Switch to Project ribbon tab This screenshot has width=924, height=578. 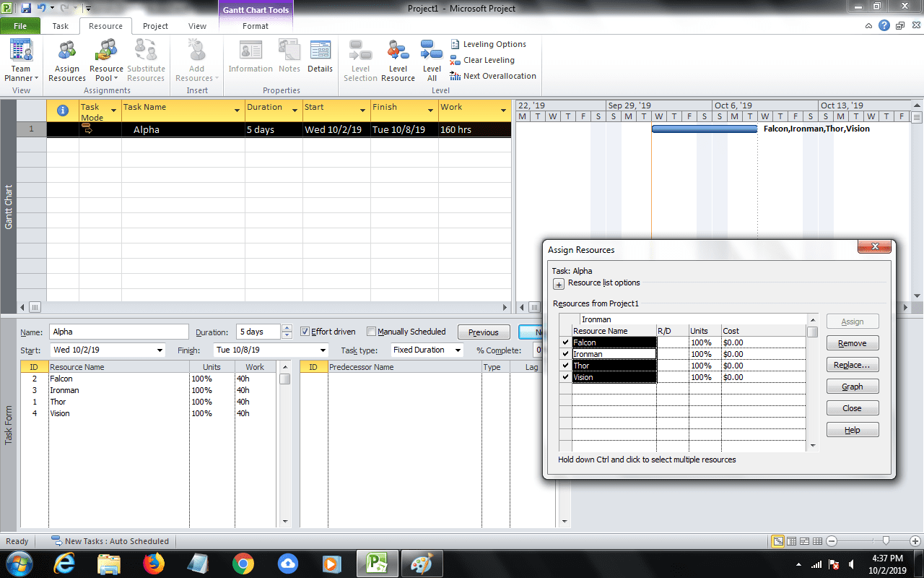pyautogui.click(x=155, y=26)
